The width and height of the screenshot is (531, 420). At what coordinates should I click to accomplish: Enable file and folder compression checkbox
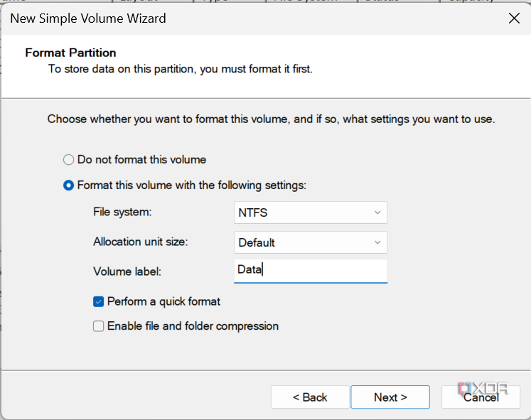(99, 326)
